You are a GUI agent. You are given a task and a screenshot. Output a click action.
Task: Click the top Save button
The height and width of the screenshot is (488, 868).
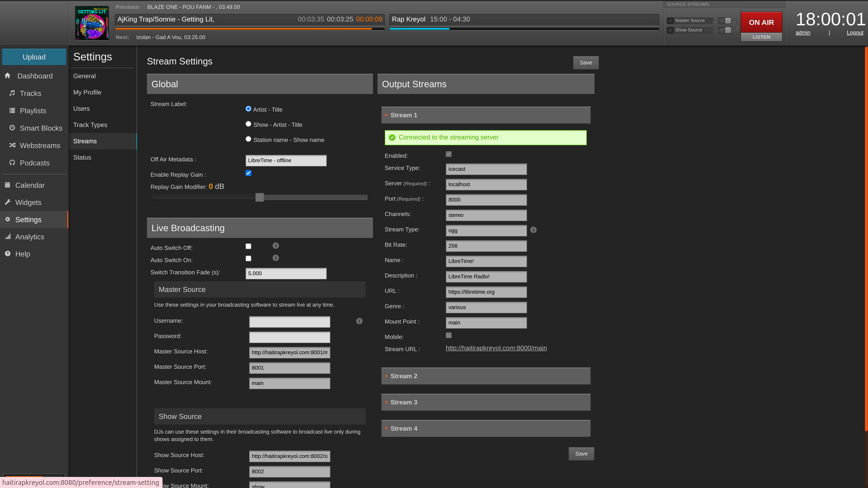585,63
